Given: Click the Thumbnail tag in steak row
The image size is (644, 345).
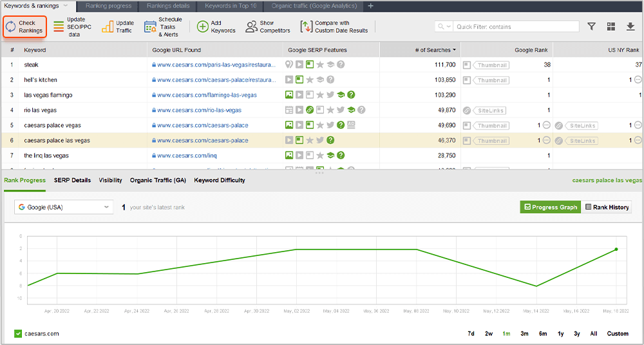Looking at the screenshot, I should click(x=491, y=65).
